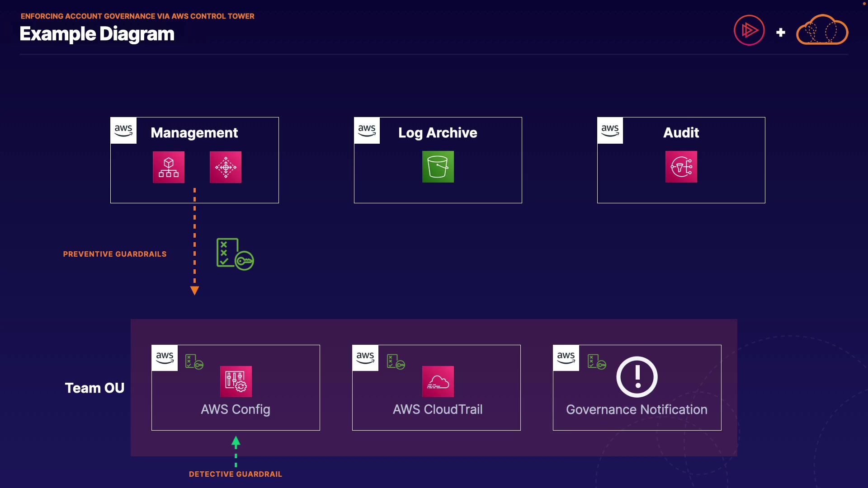868x488 pixels.
Task: Click the exclamation Governance Notification icon
Action: pos(637,377)
